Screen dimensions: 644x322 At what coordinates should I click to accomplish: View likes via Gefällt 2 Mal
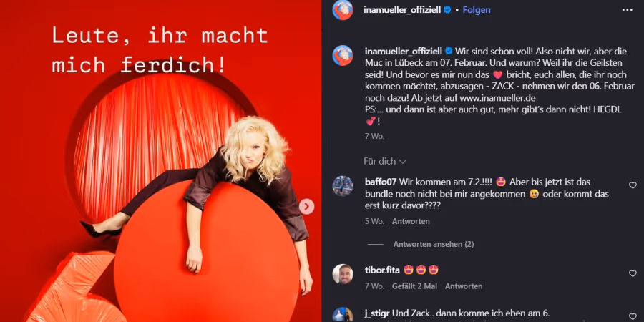coord(414,286)
